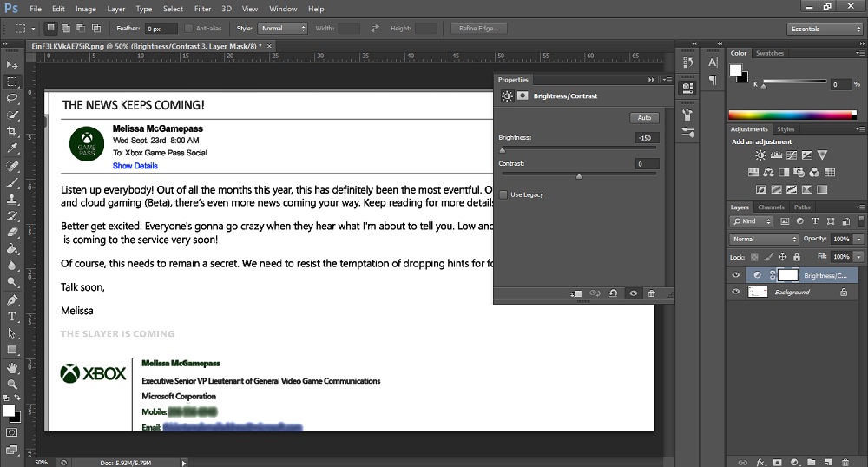Open the Filter menu
The width and height of the screenshot is (868, 467).
(202, 9)
